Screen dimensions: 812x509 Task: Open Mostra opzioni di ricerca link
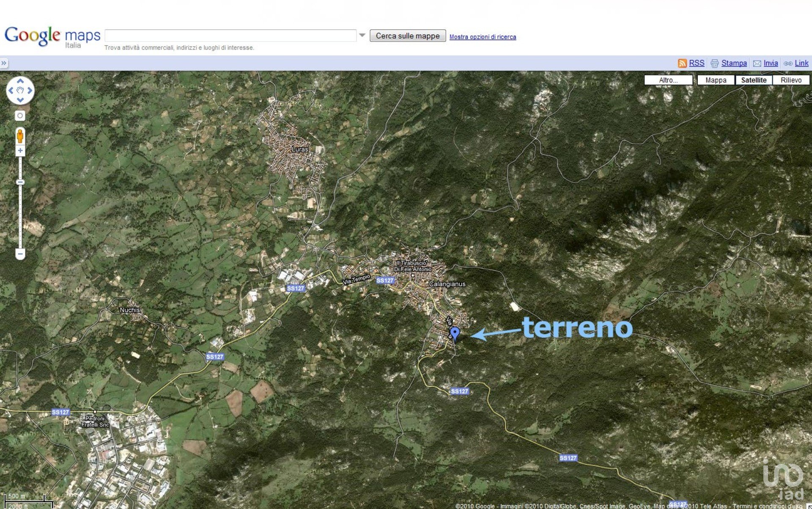coord(483,37)
